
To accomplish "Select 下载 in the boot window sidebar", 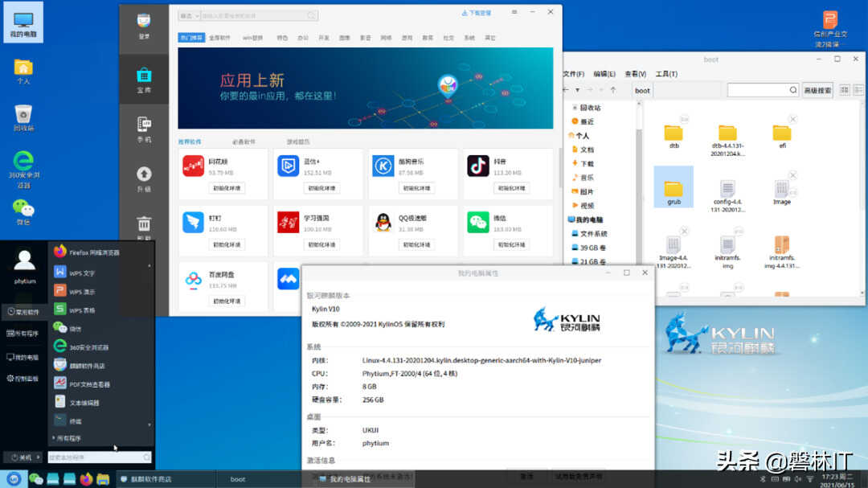I will pos(583,163).
